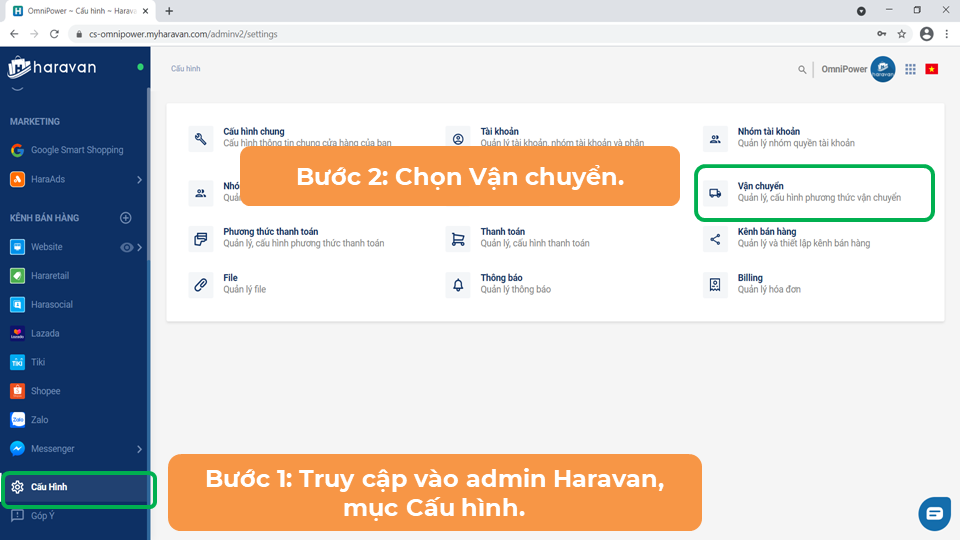960x540 pixels.
Task: Click the Cấu hình chung wrench icon
Action: (201, 139)
